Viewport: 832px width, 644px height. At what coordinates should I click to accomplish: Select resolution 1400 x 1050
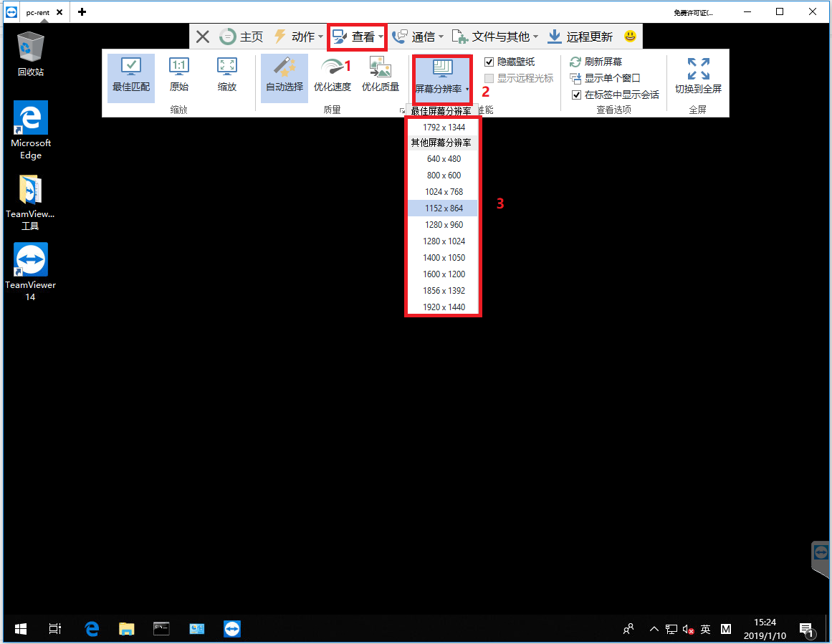pos(444,257)
